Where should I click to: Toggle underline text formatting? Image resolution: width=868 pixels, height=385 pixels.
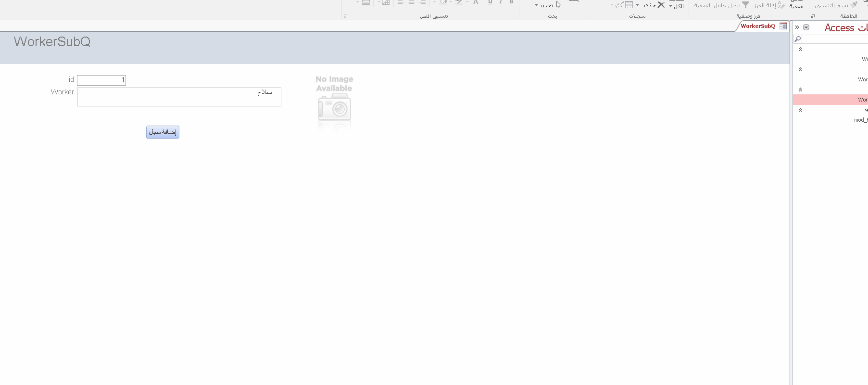490,2
